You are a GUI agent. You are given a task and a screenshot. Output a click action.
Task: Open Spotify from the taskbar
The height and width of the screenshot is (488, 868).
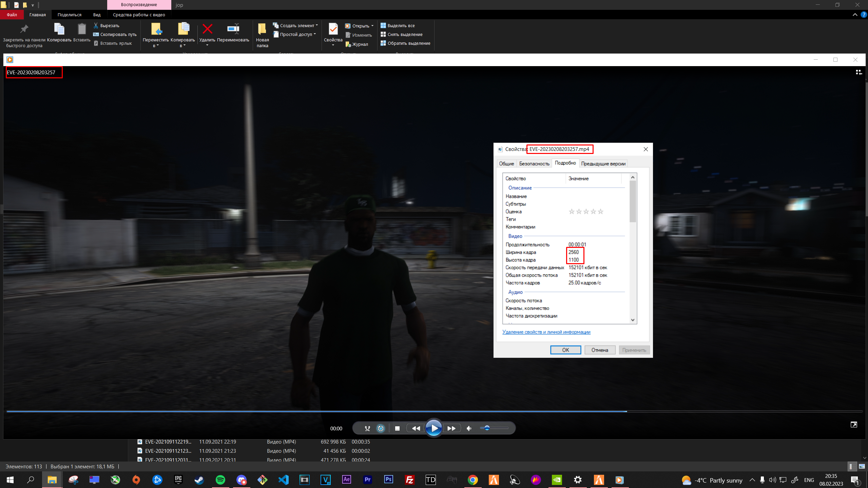220,480
